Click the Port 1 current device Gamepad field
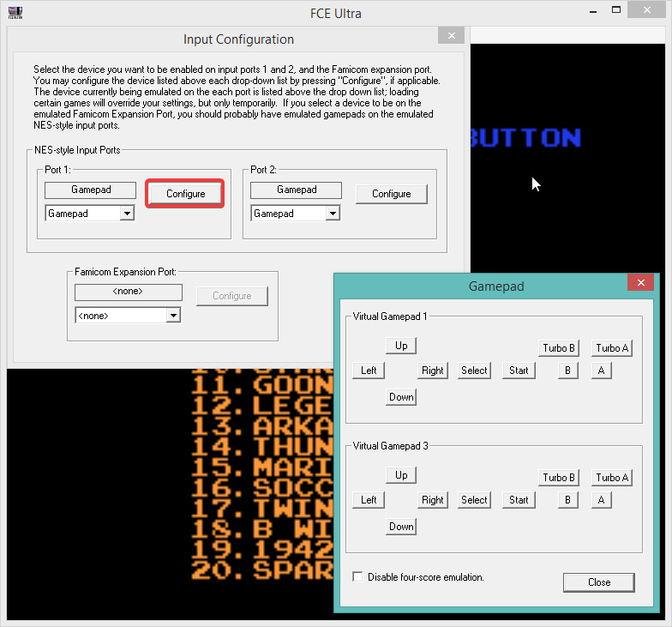 91,190
